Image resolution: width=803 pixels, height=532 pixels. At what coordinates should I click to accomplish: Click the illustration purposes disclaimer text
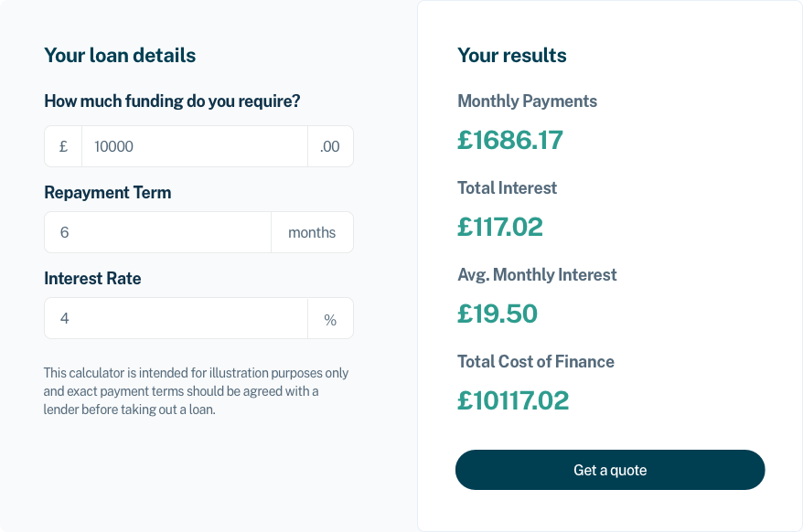[195, 390]
